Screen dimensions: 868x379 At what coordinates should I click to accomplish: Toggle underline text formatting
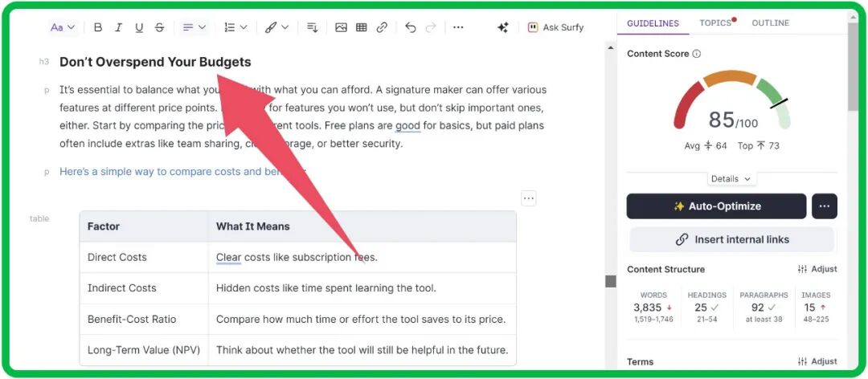click(x=139, y=27)
